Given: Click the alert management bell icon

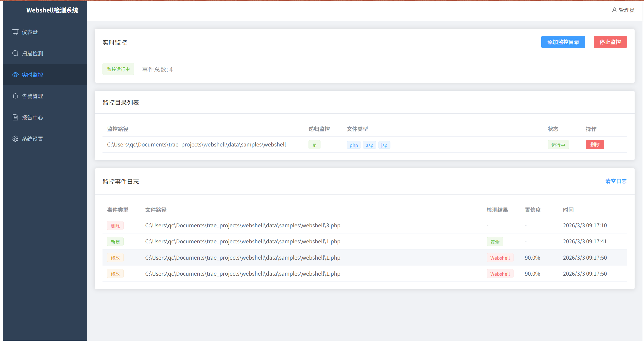Looking at the screenshot, I should click(x=15, y=96).
